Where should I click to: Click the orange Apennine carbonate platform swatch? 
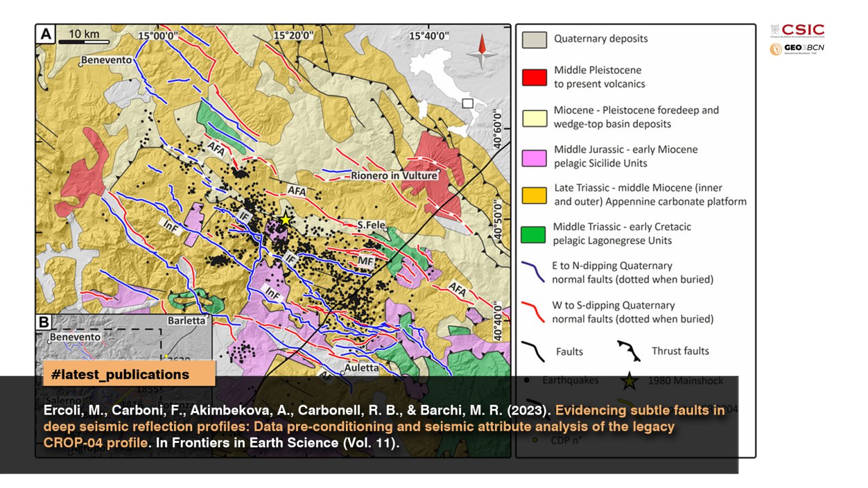point(534,195)
